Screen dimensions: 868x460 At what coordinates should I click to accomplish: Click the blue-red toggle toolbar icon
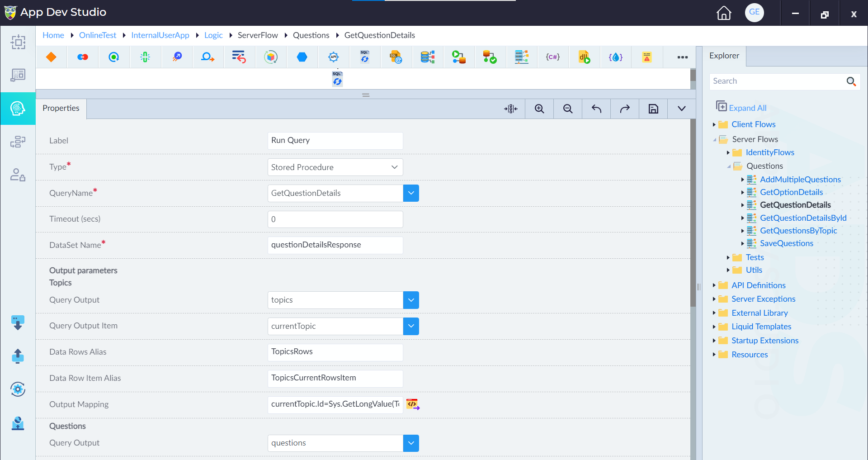82,57
